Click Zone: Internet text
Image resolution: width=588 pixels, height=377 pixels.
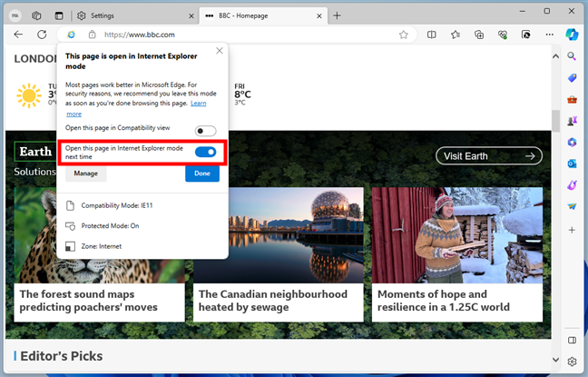tap(102, 246)
